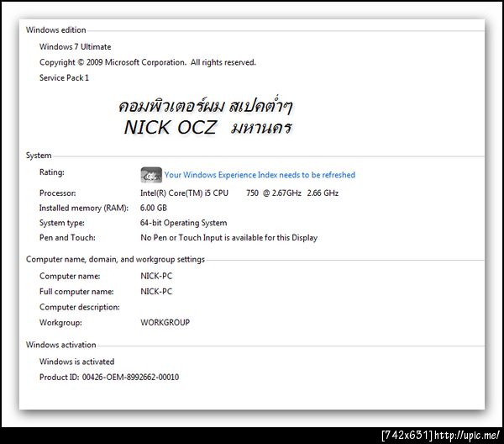Select 'No Pen or Touch Input is available' text
This screenshot has height=444, width=504.
point(202,238)
